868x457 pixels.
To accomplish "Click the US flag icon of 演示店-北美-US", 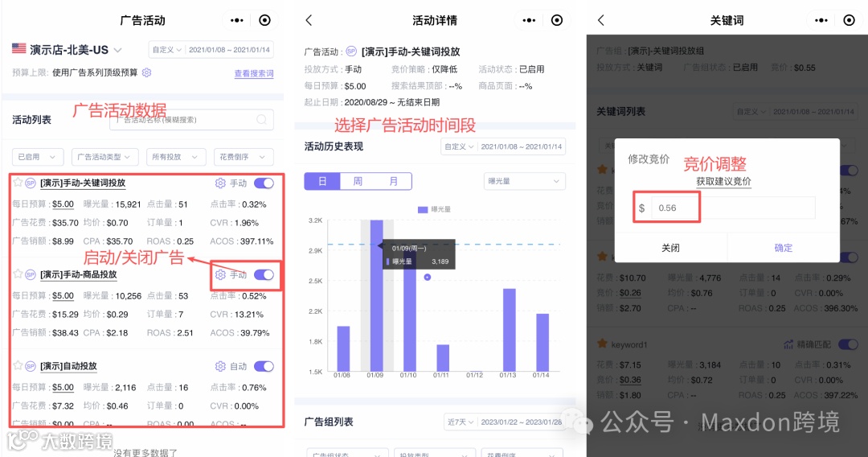I will [x=18, y=49].
